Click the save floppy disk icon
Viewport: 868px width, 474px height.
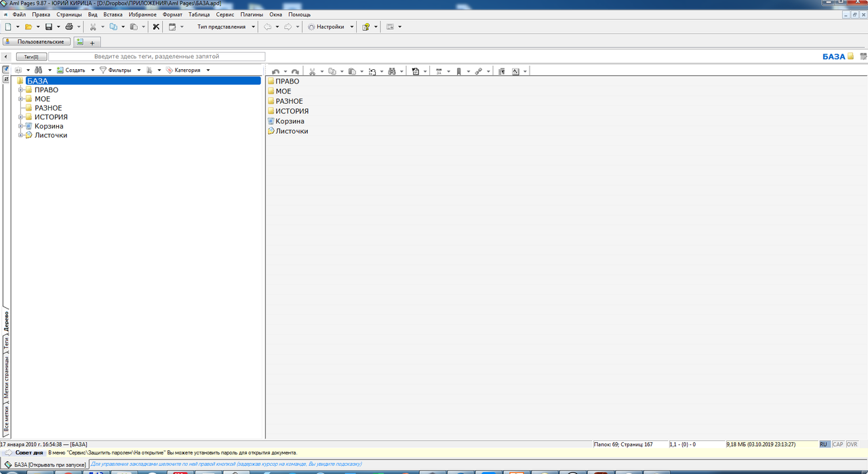(x=48, y=27)
